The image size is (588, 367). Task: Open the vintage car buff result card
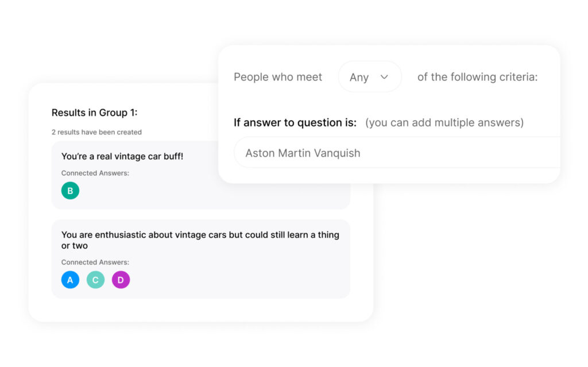point(201,172)
